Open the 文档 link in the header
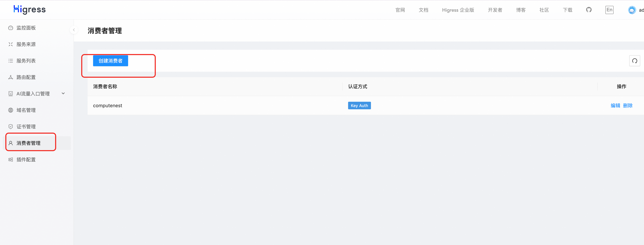The height and width of the screenshot is (245, 644). click(x=423, y=10)
